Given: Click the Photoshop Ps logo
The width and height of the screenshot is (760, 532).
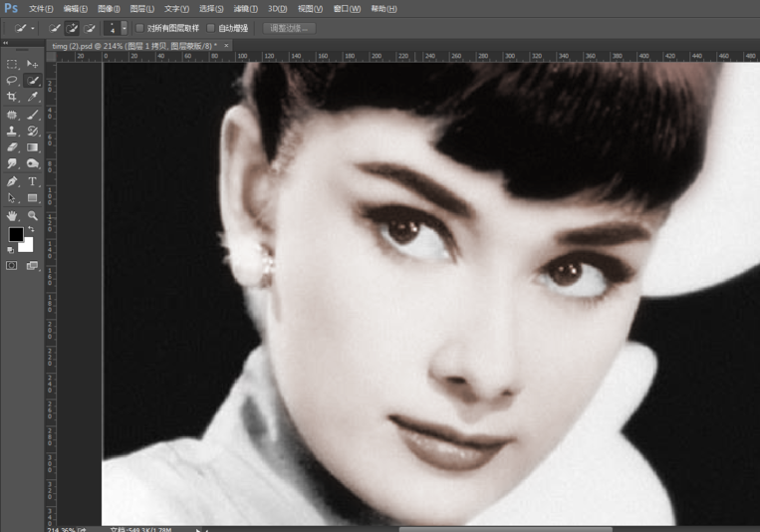Looking at the screenshot, I should pos(11,8).
